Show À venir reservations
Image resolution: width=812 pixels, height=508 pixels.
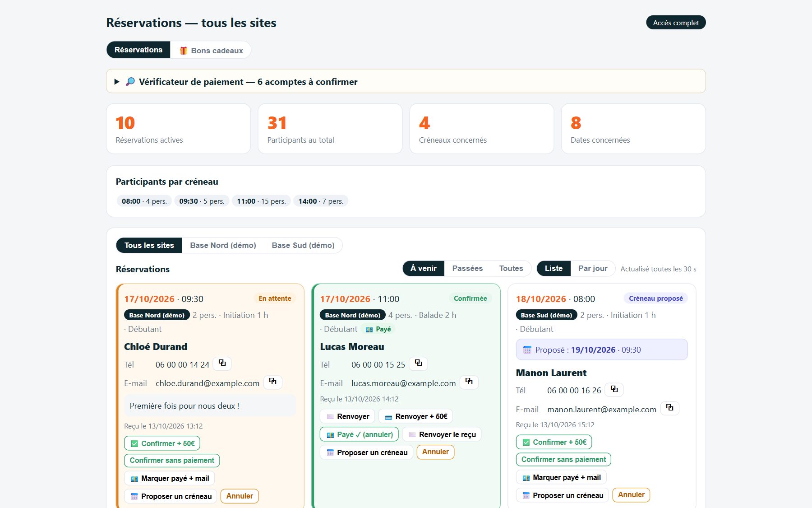click(423, 268)
